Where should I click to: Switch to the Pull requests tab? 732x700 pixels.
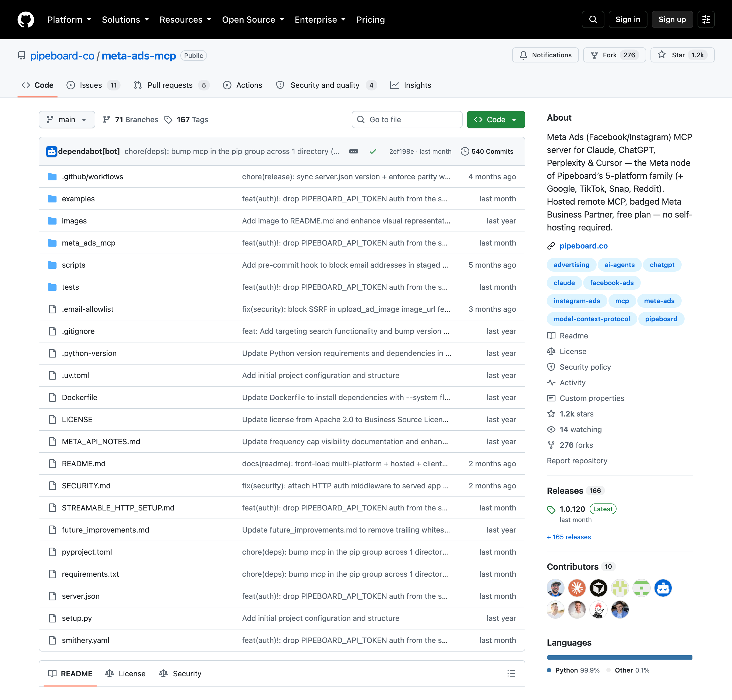tap(171, 85)
